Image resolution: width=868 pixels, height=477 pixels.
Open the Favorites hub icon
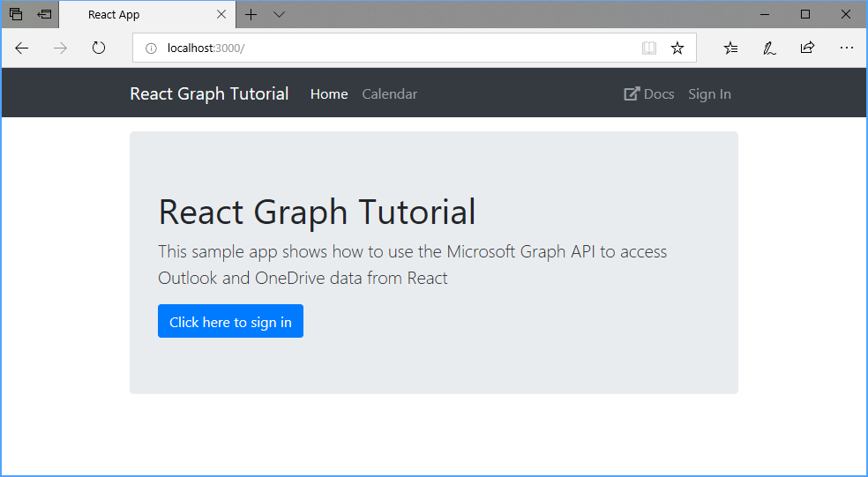(730, 48)
